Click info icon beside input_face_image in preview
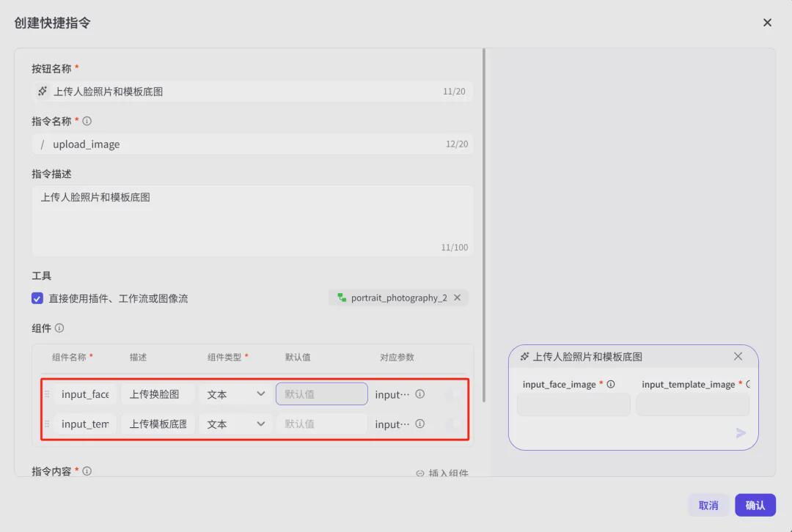This screenshot has width=792, height=532. pyautogui.click(x=611, y=383)
